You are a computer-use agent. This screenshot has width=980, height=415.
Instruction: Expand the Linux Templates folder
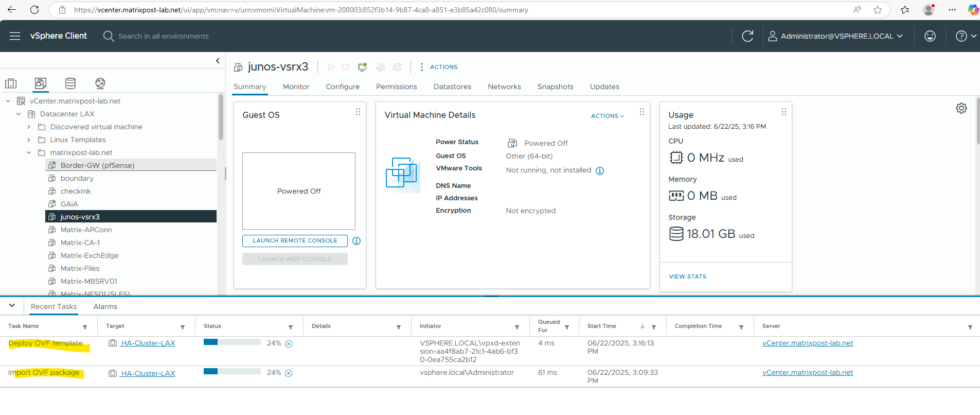point(29,140)
